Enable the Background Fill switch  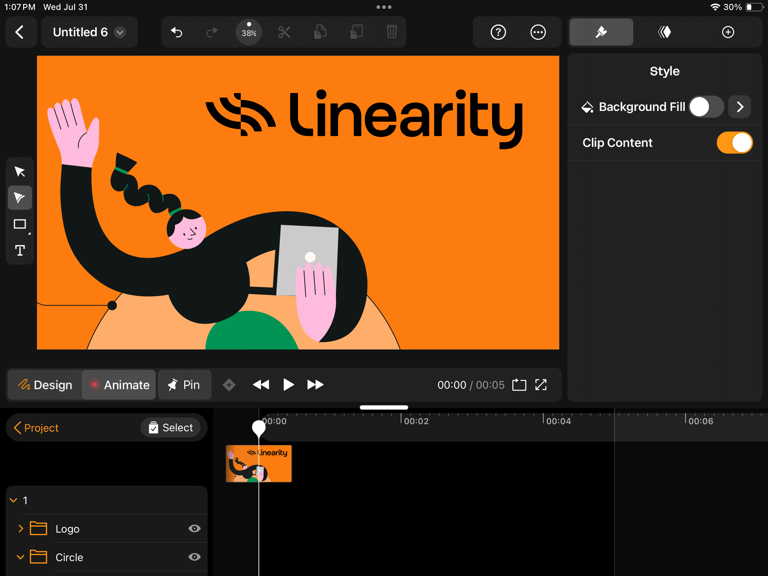[x=706, y=107]
